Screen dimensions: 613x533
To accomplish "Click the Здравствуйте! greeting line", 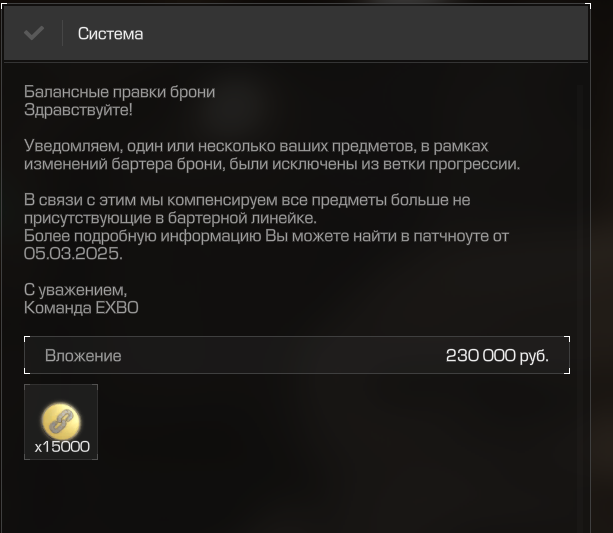I will [x=78, y=110].
